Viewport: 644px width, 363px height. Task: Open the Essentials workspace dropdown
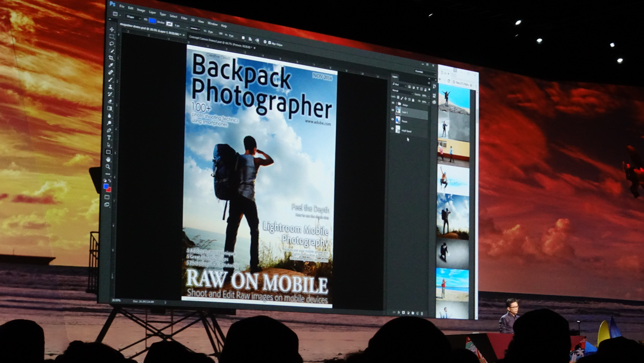click(420, 72)
